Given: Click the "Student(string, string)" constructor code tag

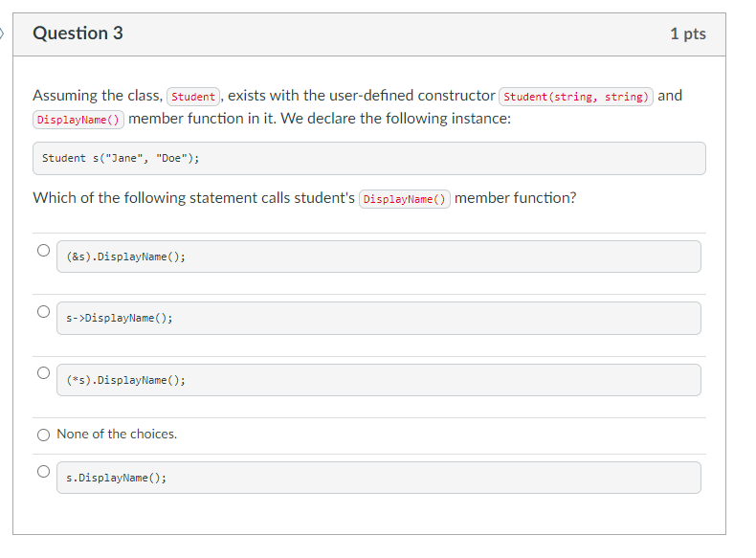Looking at the screenshot, I should [576, 97].
